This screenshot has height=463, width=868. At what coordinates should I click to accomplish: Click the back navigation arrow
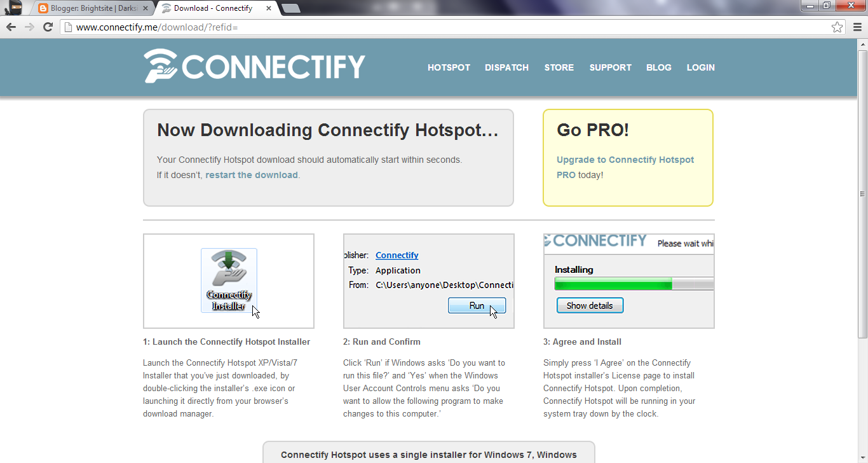[10, 27]
